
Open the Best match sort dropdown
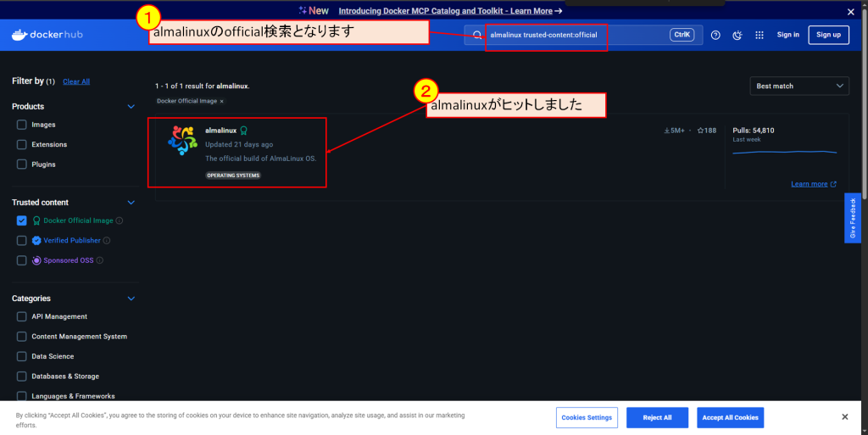point(799,86)
